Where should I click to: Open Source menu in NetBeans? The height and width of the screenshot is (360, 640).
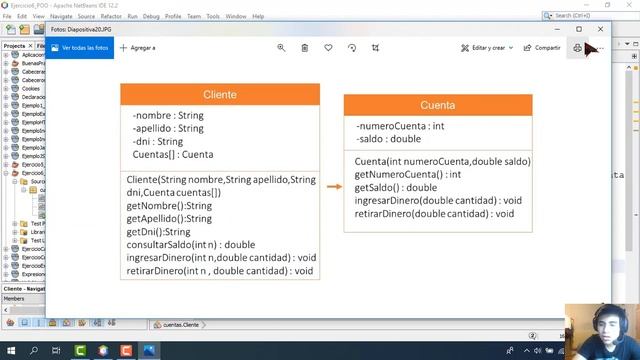[86, 16]
